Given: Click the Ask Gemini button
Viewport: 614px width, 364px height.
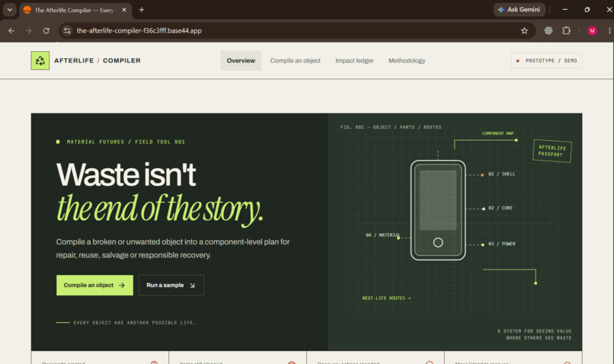Looking at the screenshot, I should pos(519,9).
